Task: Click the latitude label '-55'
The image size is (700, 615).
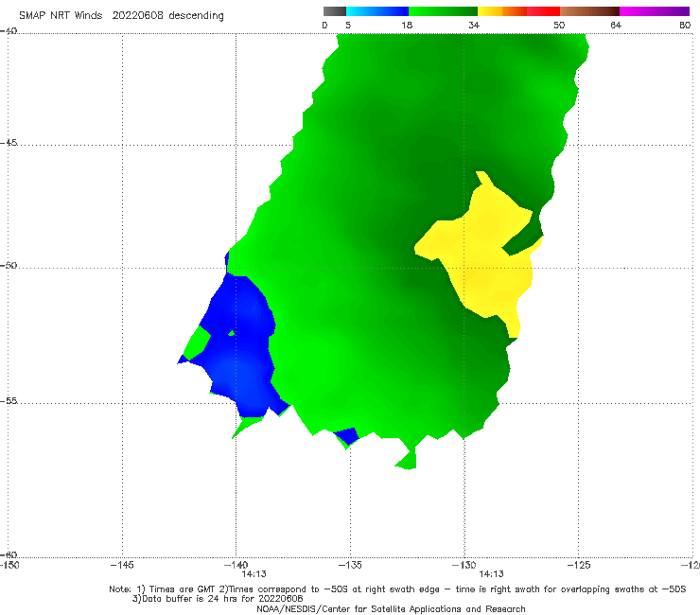Action: point(9,400)
